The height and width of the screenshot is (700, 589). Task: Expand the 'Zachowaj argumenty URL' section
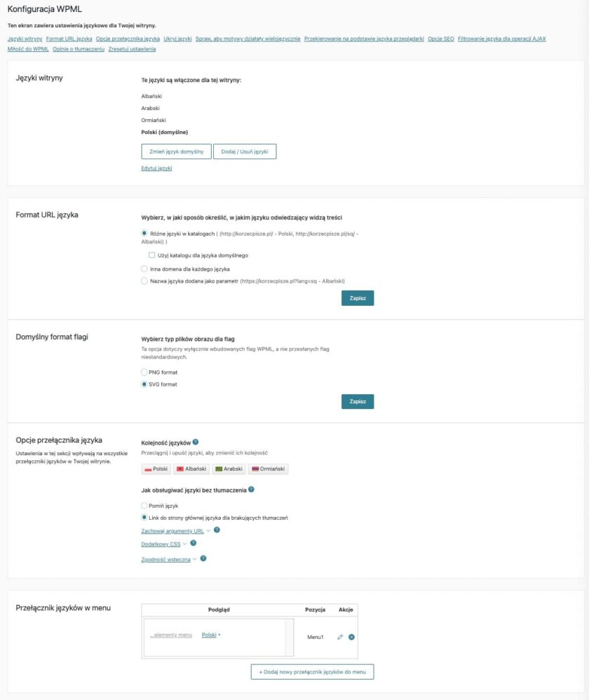172,531
